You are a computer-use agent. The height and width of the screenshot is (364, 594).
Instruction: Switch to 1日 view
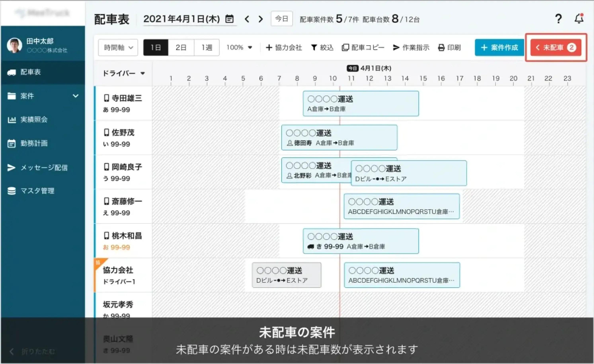tap(156, 48)
